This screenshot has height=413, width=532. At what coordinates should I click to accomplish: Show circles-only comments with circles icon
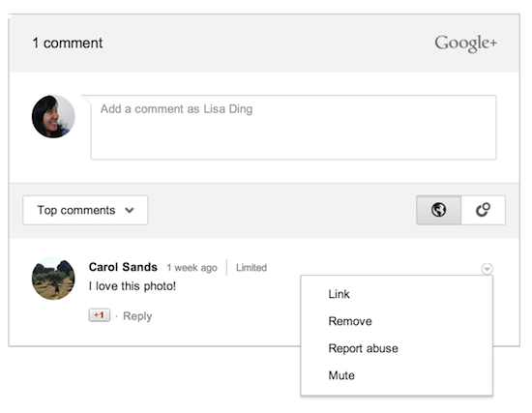point(483,210)
